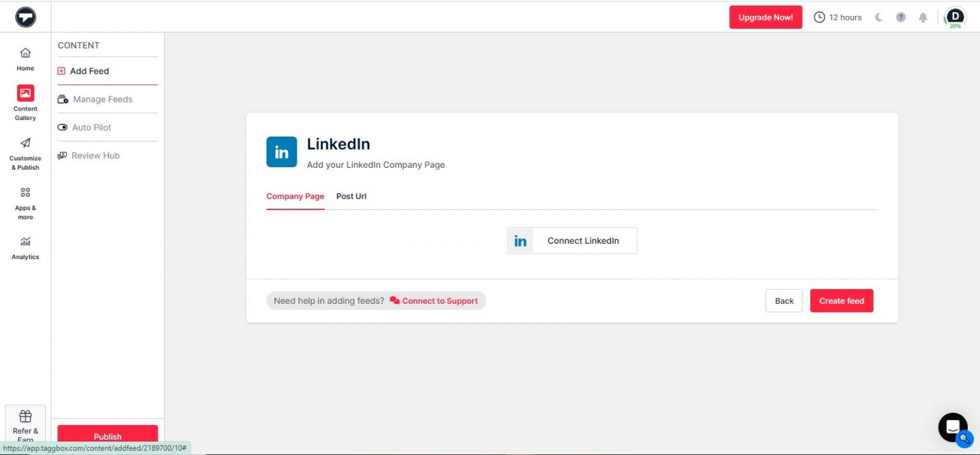
Task: Open the Home section from the sidebar
Action: pos(25,59)
